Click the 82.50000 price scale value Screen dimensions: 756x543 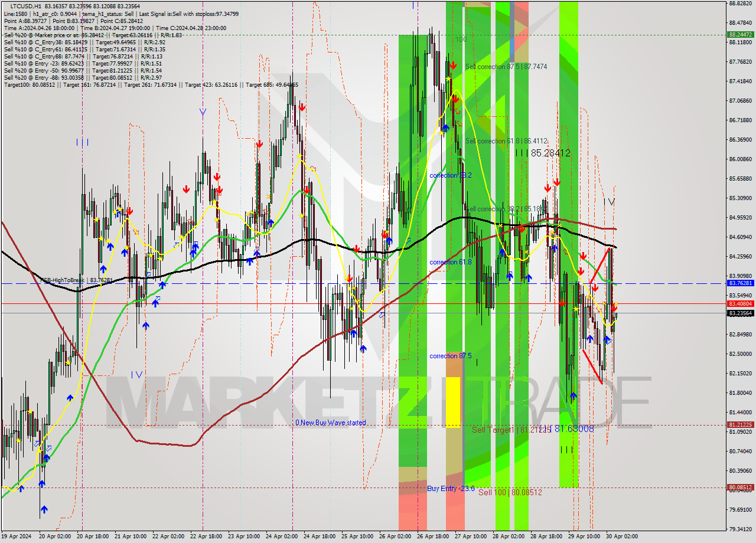pos(740,354)
